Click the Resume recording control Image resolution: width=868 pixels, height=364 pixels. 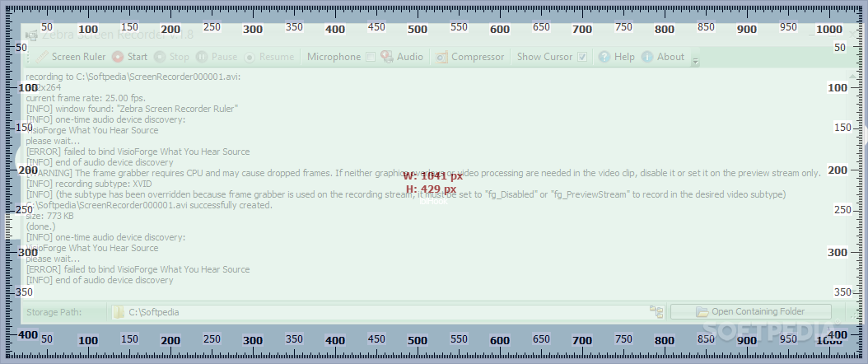point(269,57)
